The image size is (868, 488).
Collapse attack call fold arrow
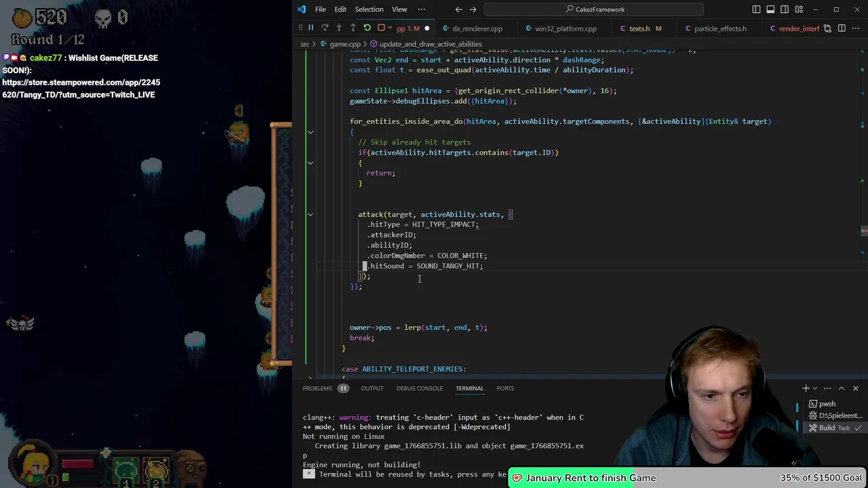pos(311,214)
